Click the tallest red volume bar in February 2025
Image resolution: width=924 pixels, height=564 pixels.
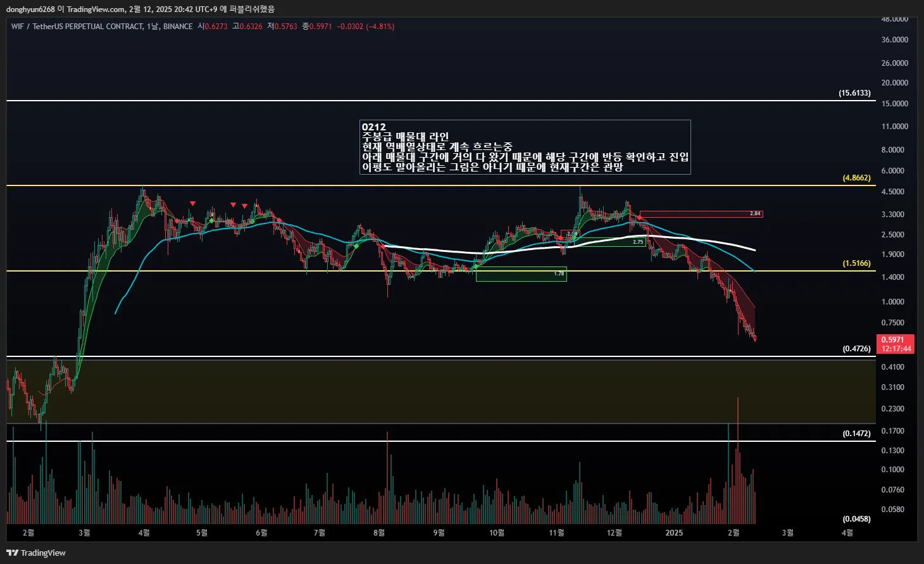pos(738,461)
